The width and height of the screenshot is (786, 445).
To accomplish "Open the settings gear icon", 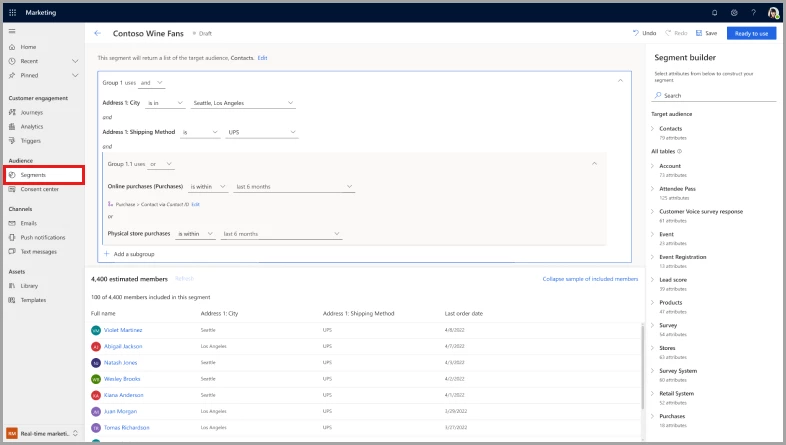I will pyautogui.click(x=734, y=13).
